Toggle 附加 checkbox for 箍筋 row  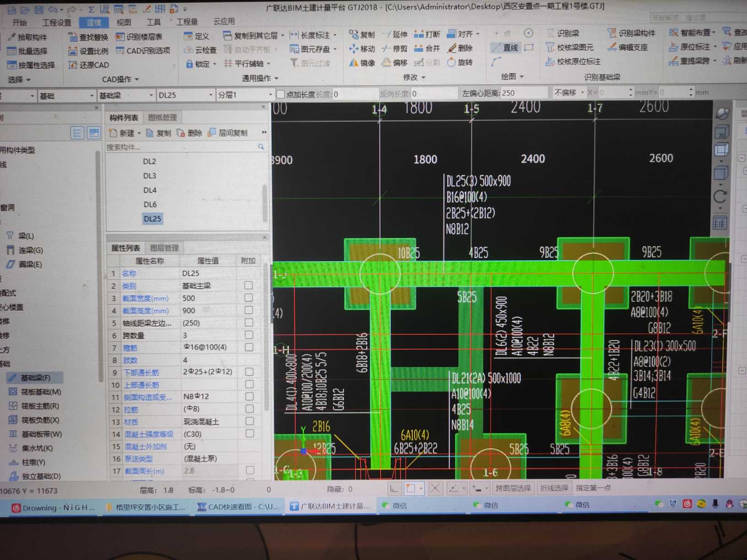click(249, 347)
